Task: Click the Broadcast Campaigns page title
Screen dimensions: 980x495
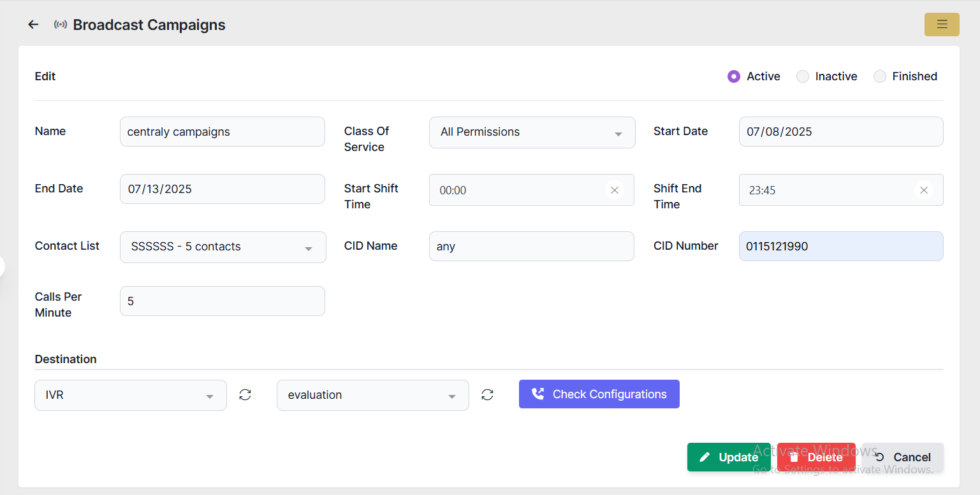Action: point(149,25)
